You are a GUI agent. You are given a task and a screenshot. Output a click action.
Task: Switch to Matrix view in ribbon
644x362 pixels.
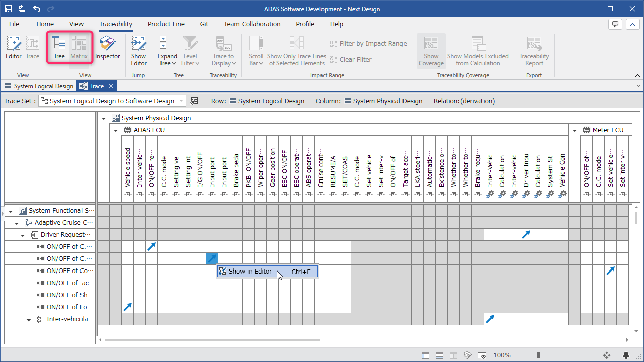tap(79, 48)
